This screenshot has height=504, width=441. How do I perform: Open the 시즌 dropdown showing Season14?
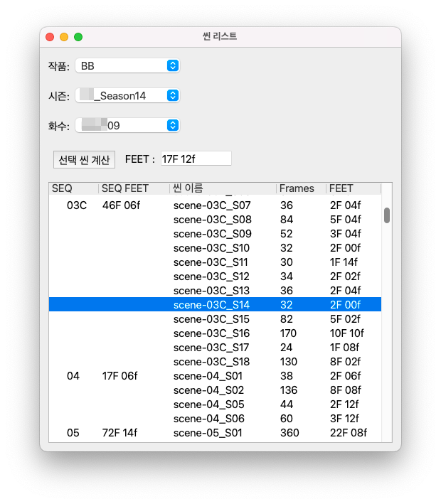point(127,95)
